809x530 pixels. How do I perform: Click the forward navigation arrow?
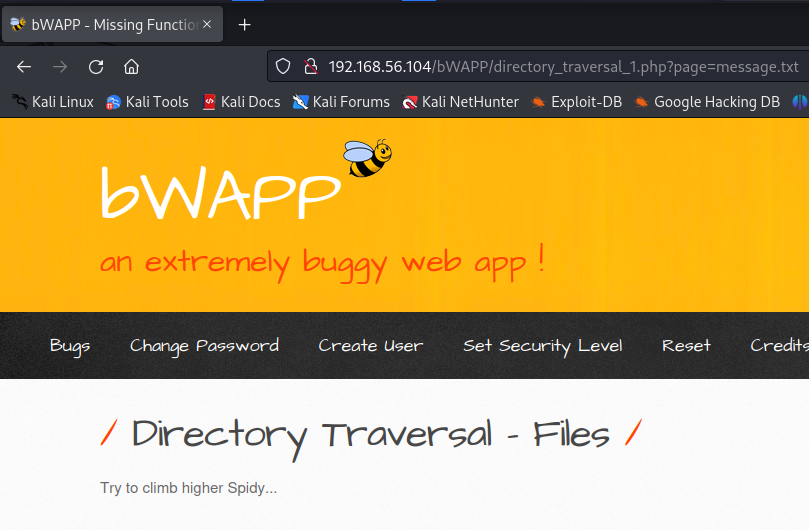[60, 67]
